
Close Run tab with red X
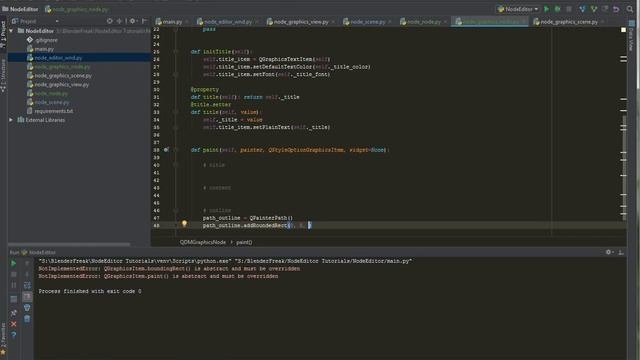click(13, 324)
